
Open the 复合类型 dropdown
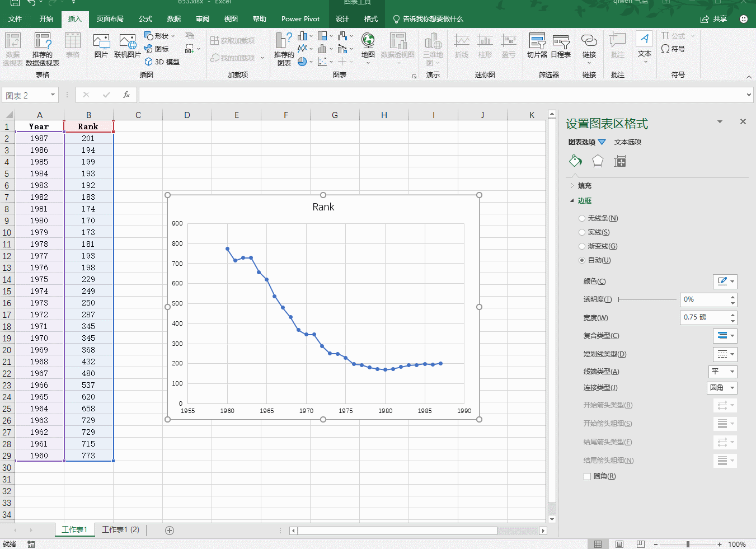point(725,336)
